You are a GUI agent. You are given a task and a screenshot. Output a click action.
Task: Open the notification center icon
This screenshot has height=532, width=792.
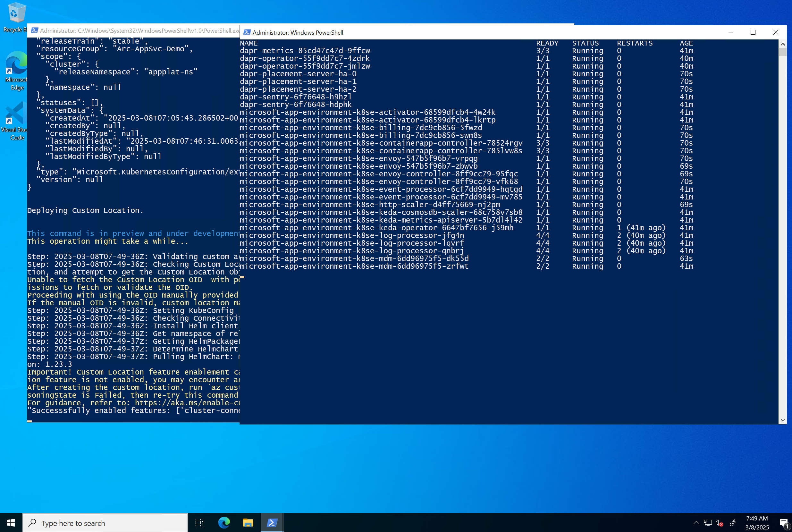coord(784,523)
